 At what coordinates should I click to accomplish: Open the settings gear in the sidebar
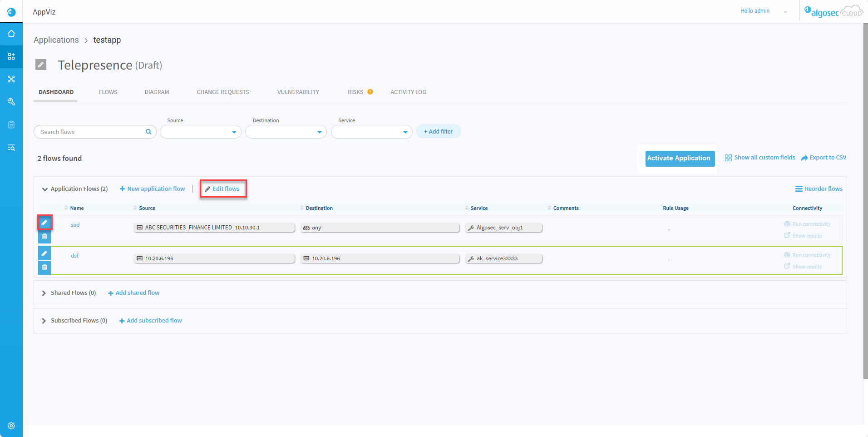[11, 426]
